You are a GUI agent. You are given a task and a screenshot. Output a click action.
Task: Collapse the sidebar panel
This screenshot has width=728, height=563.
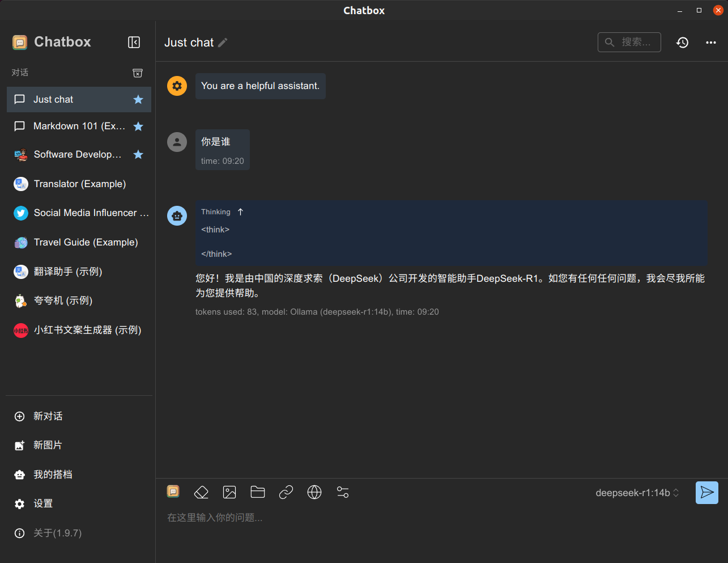point(134,43)
